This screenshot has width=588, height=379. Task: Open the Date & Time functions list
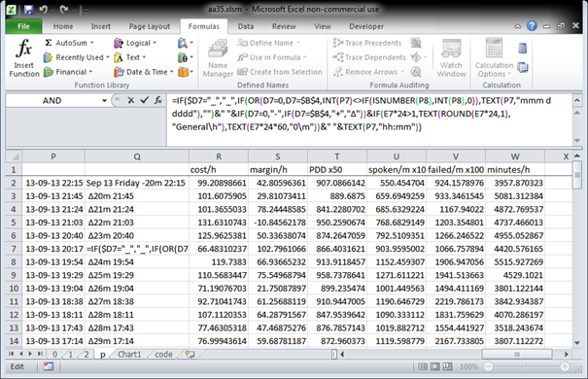(x=144, y=72)
